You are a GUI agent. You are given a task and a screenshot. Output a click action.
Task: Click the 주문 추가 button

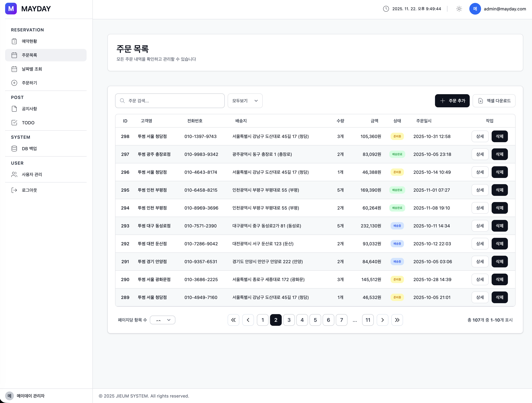pyautogui.click(x=452, y=101)
